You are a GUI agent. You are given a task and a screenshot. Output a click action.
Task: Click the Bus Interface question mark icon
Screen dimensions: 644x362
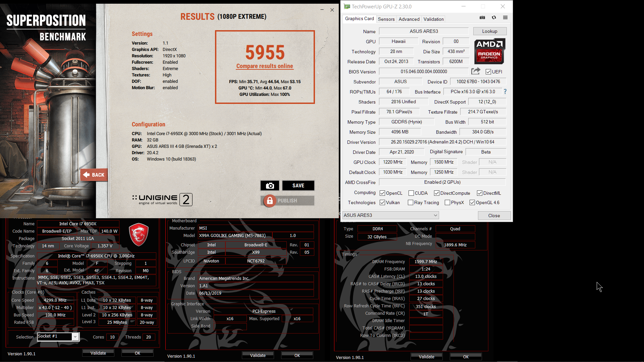[x=505, y=92]
